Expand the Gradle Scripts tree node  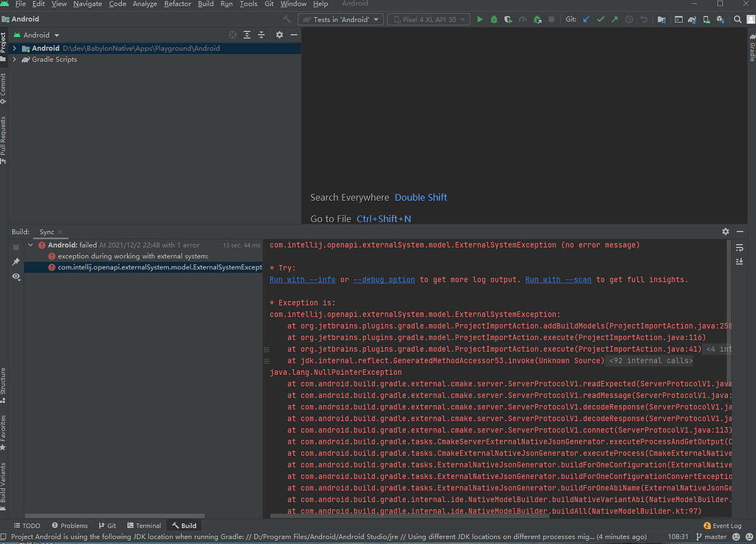[x=15, y=60]
